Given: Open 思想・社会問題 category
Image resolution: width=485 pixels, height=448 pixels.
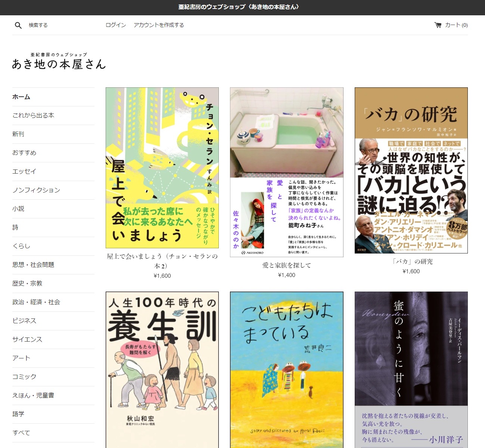Looking at the screenshot, I should pos(33,265).
